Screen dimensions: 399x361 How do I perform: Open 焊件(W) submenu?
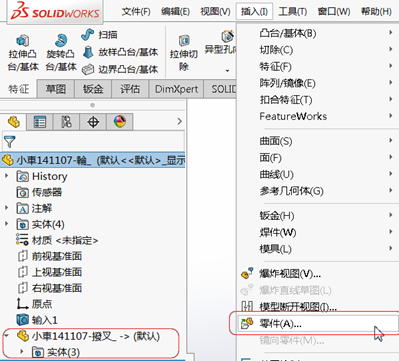click(x=318, y=232)
